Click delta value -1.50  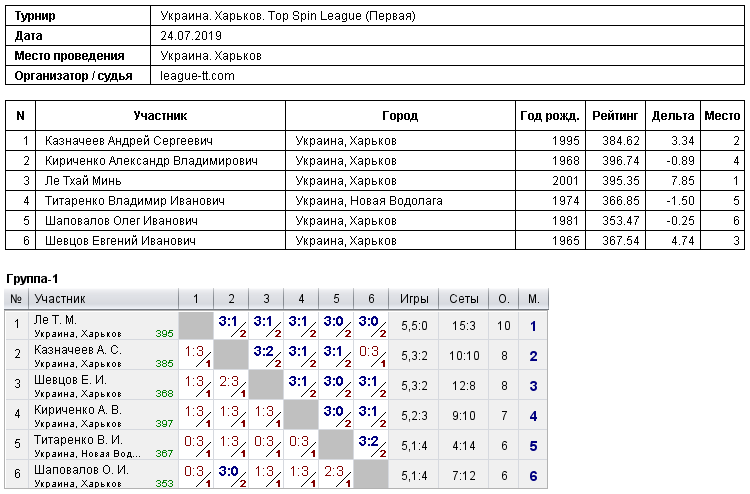(680, 201)
